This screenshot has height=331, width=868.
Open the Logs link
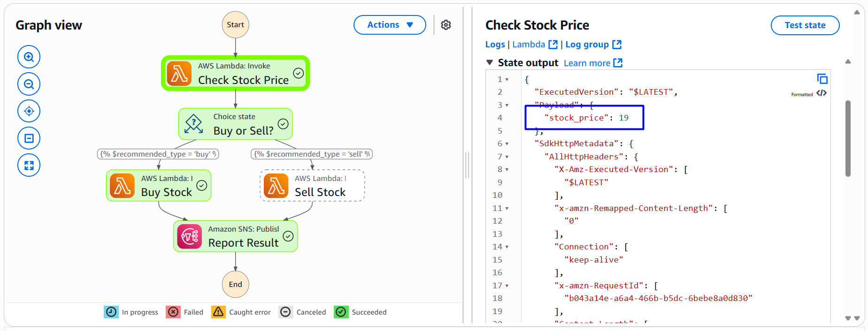pyautogui.click(x=495, y=45)
